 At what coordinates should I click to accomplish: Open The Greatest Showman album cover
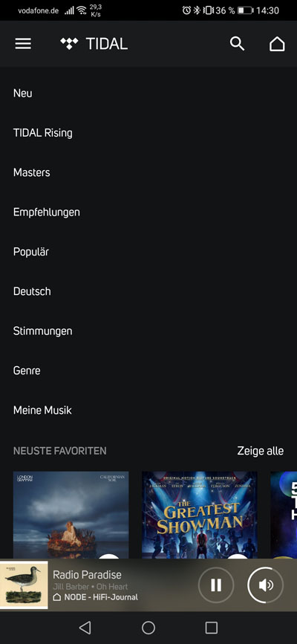coord(199,515)
